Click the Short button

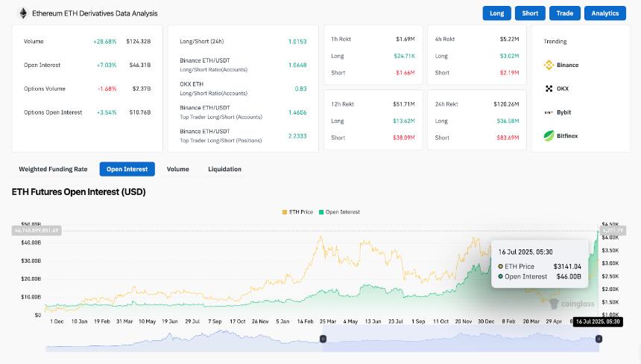click(530, 13)
